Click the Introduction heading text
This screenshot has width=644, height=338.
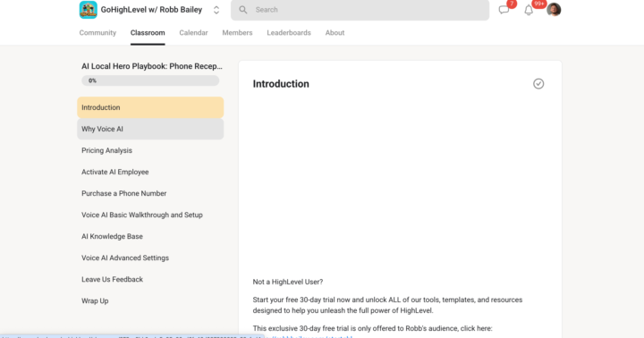click(x=281, y=84)
